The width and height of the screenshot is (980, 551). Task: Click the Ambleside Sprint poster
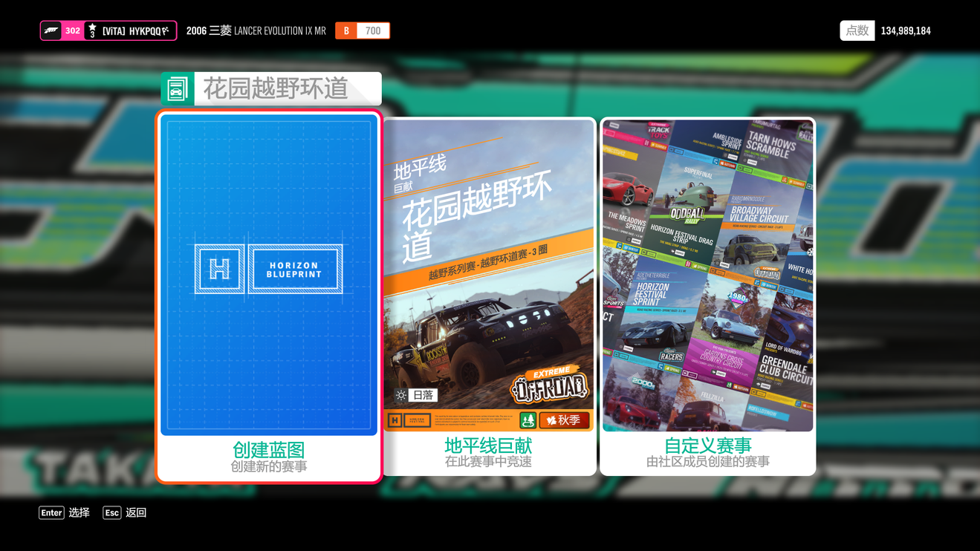pyautogui.click(x=713, y=142)
